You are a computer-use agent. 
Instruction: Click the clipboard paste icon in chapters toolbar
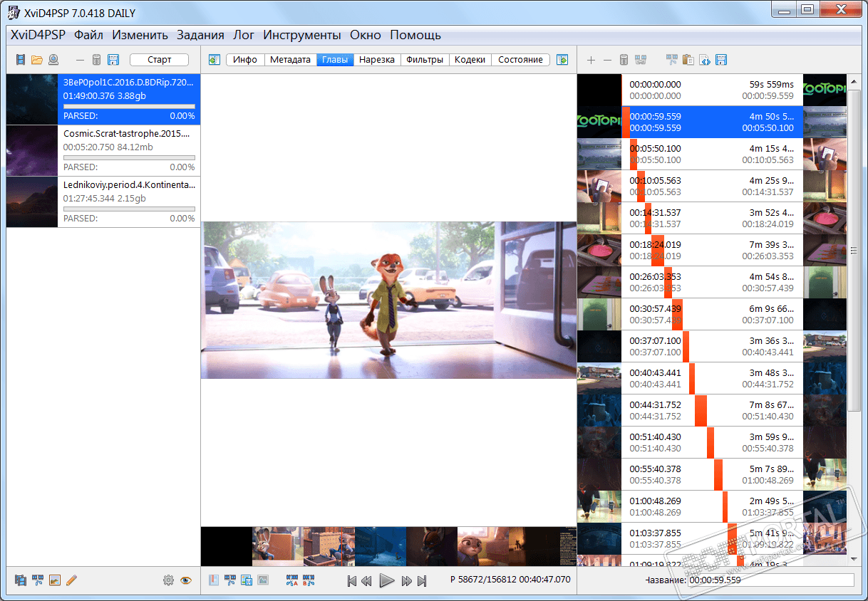(688, 60)
